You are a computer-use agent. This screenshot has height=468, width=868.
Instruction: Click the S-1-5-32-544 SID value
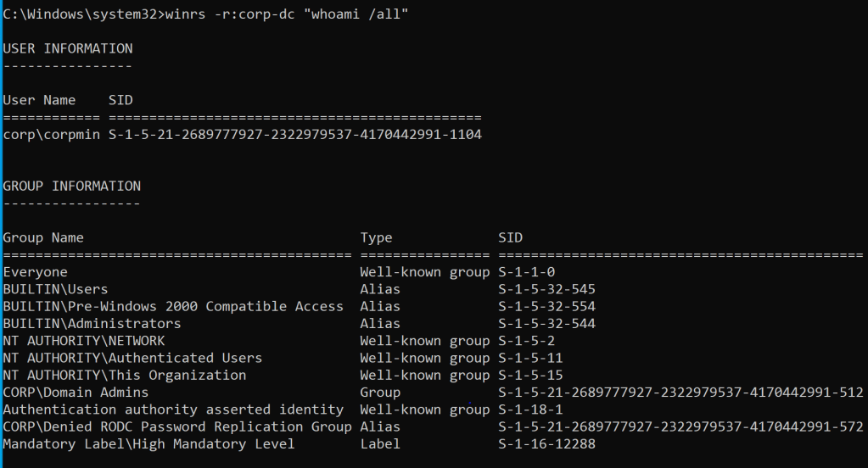(546, 323)
